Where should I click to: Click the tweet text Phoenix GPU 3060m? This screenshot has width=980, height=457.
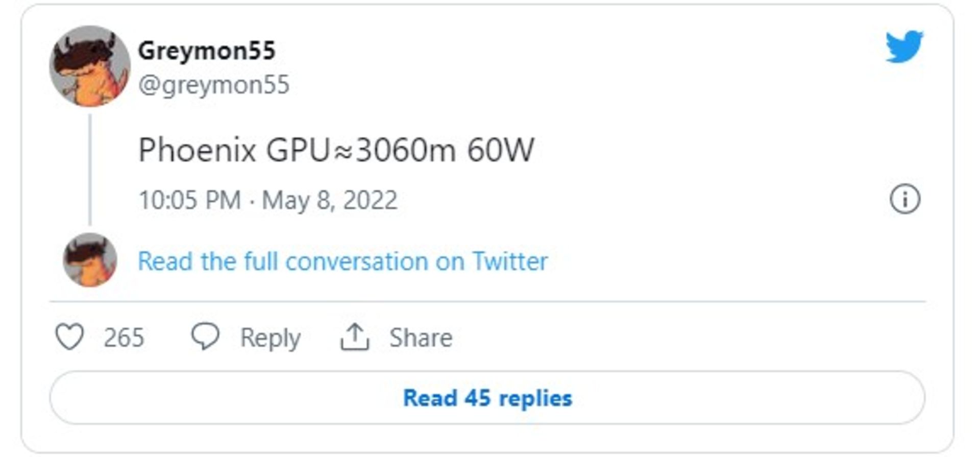pyautogui.click(x=337, y=150)
